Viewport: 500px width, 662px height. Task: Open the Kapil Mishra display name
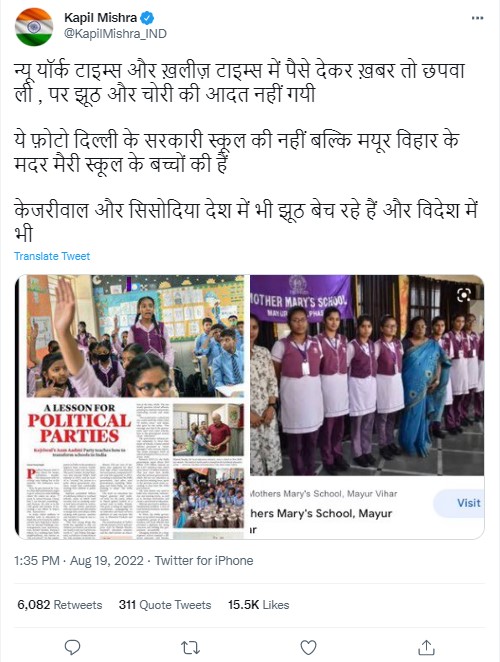pyautogui.click(x=100, y=18)
